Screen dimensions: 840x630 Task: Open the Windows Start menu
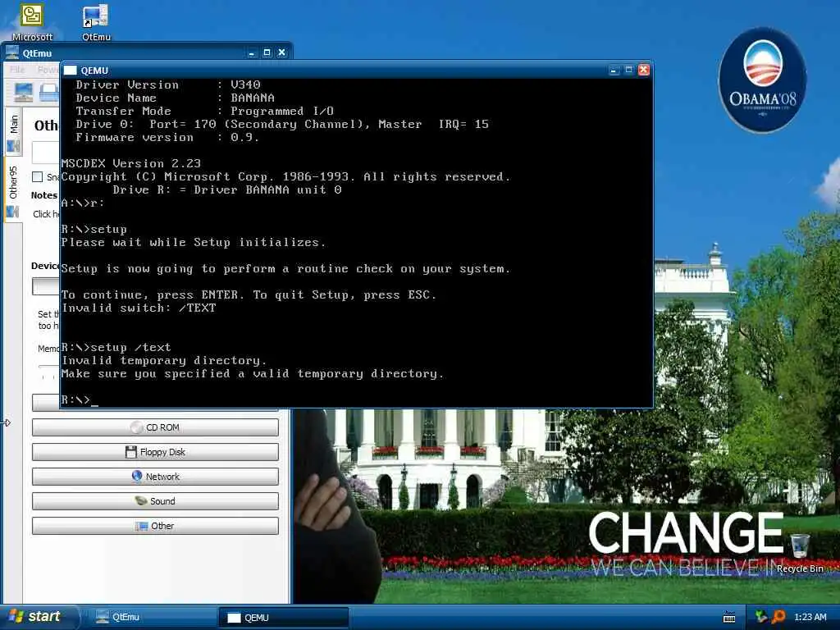pos(38,617)
